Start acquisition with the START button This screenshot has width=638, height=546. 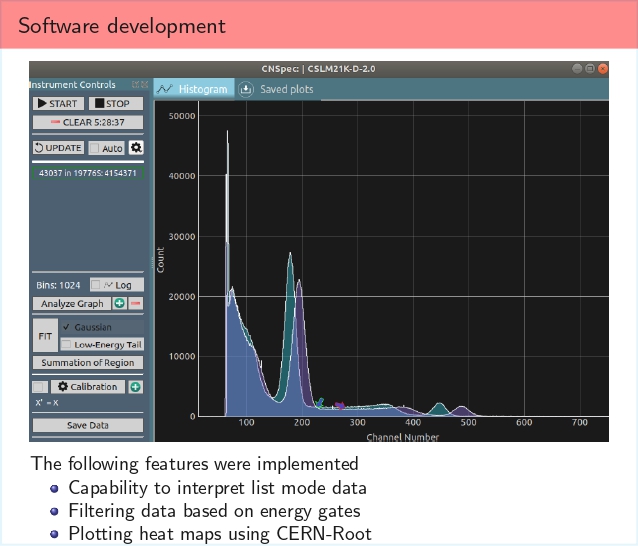point(58,103)
